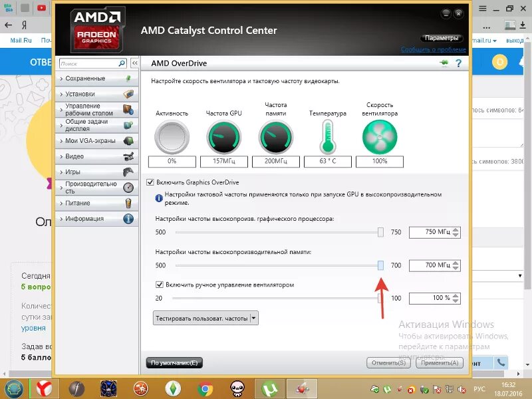Click the GPU frequency gauge
Image resolution: width=532 pixels, height=399 pixels.
(x=224, y=137)
